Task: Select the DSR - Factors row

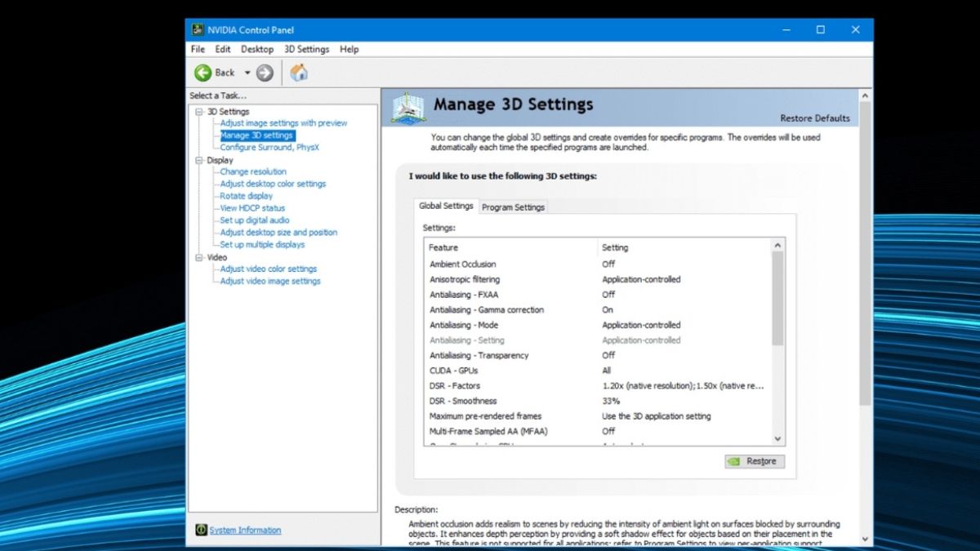Action: tap(598, 386)
